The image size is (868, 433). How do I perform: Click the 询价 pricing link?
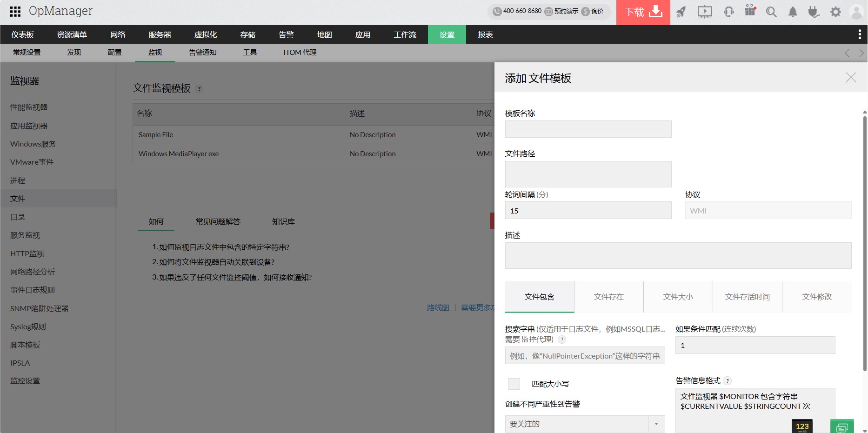(593, 11)
